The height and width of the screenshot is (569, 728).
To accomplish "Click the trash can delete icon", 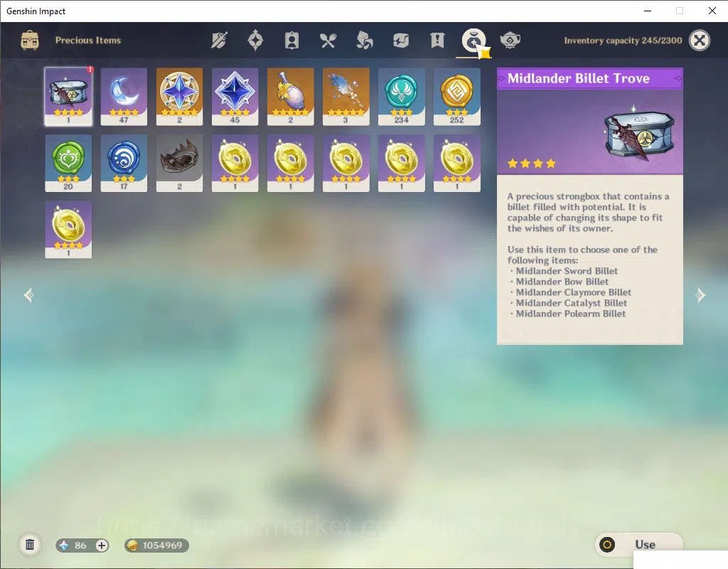I will pyautogui.click(x=30, y=545).
